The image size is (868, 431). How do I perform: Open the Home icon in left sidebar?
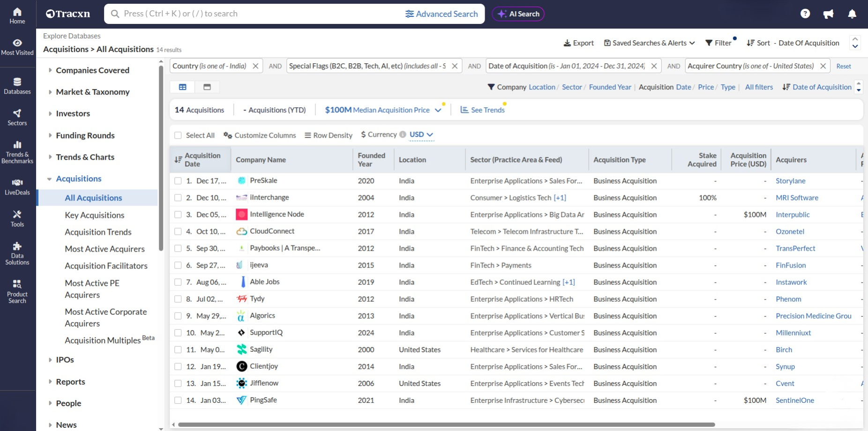coord(17,14)
